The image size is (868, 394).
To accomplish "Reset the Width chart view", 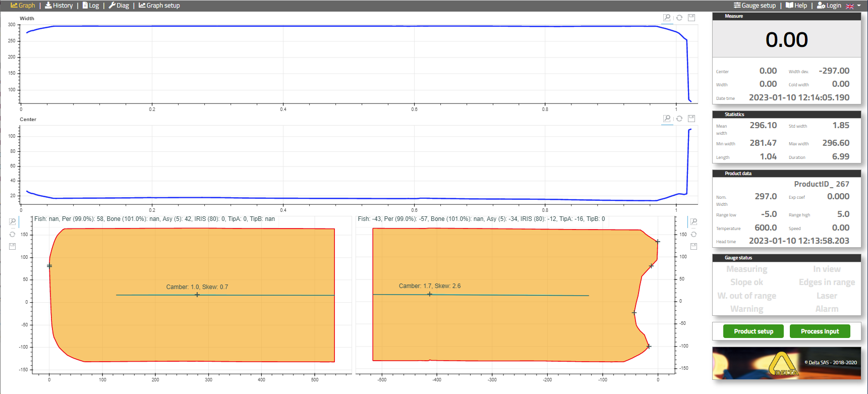I will point(679,18).
